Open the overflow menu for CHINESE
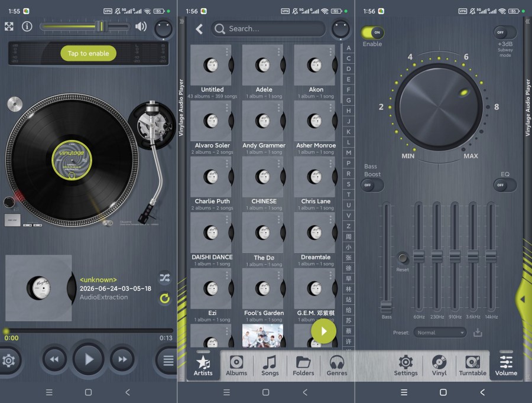Viewport: 532px width, 403px height. pyautogui.click(x=278, y=164)
